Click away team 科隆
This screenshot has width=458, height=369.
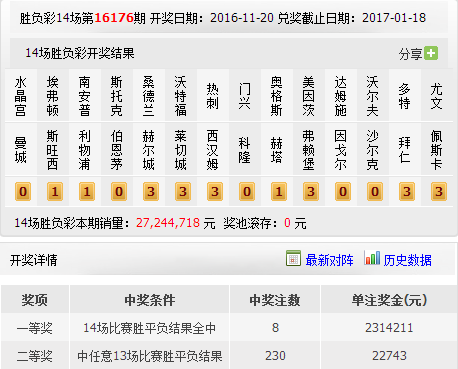[245, 150]
